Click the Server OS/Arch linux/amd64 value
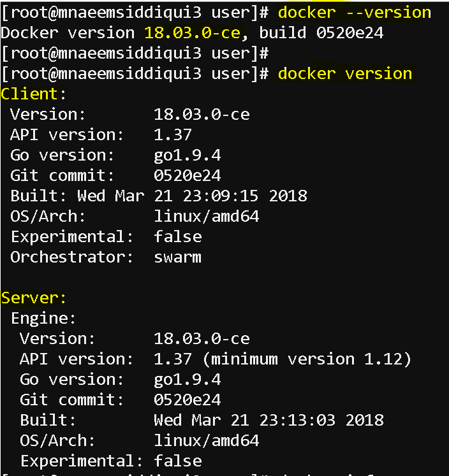The height and width of the screenshot is (476, 449). coord(206,441)
